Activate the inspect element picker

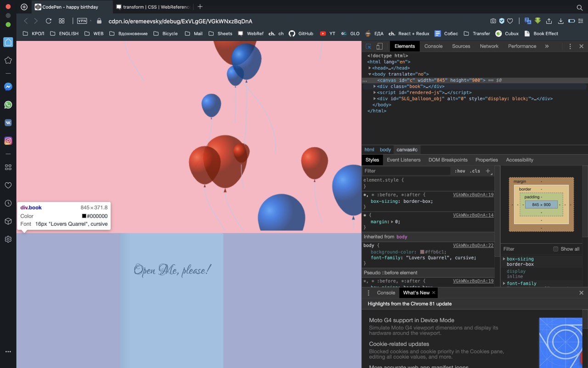point(368,46)
